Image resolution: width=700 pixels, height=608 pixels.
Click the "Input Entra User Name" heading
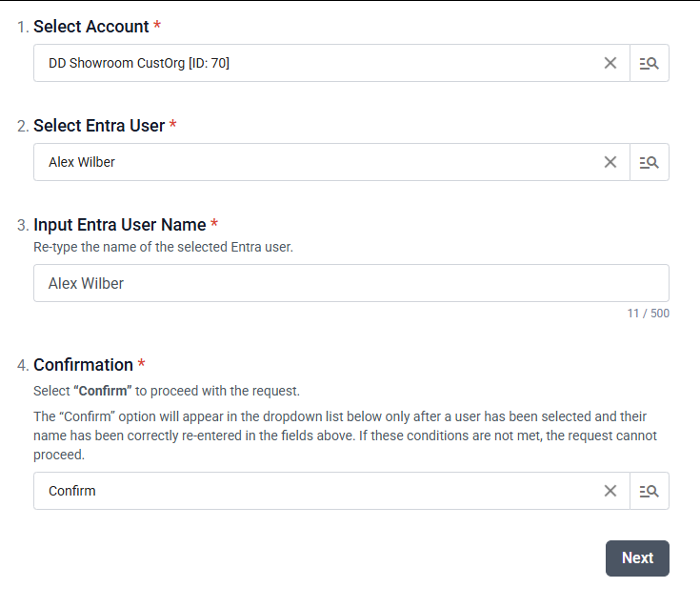coord(120,225)
